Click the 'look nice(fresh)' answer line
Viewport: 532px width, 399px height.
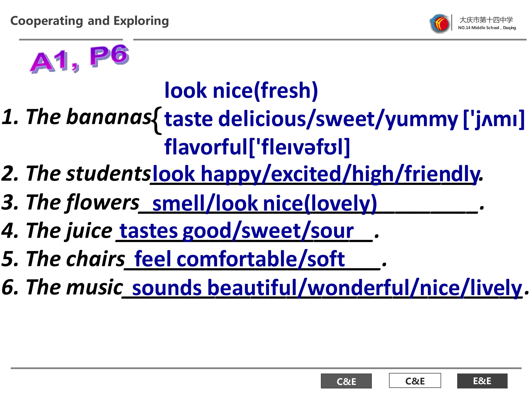tap(241, 91)
